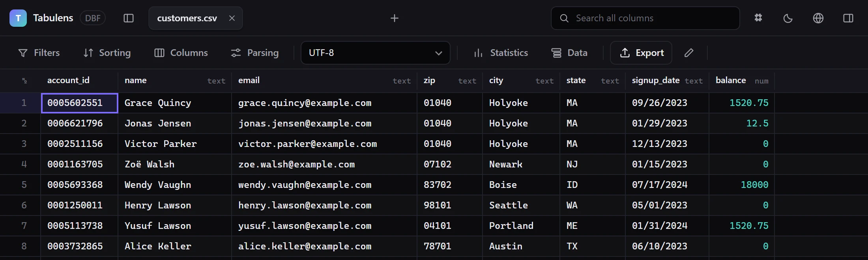Select the Zoë Walsh cell
Screen dimensions: 868x260
[x=175, y=165]
